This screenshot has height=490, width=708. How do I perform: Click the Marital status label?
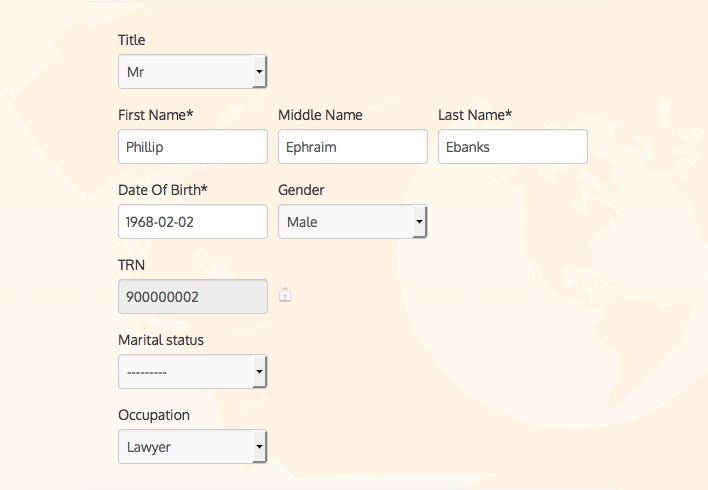pos(161,340)
